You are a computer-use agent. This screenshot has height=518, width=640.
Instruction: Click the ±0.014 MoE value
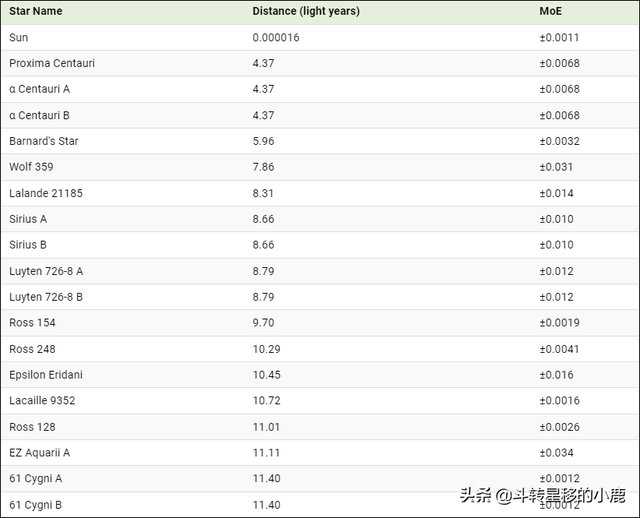click(x=556, y=193)
